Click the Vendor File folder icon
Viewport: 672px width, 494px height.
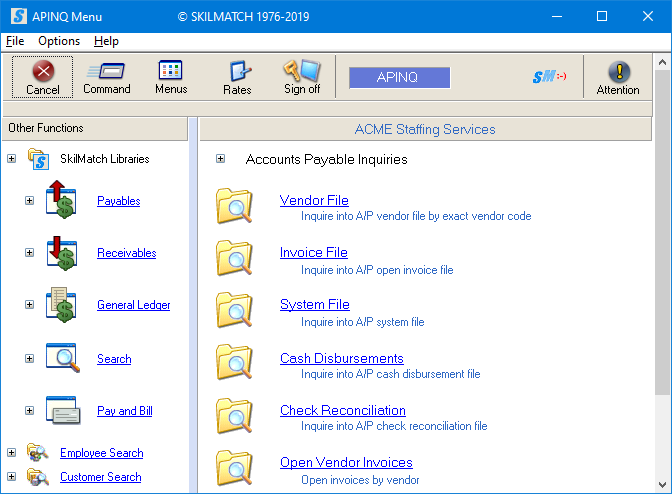pos(234,206)
